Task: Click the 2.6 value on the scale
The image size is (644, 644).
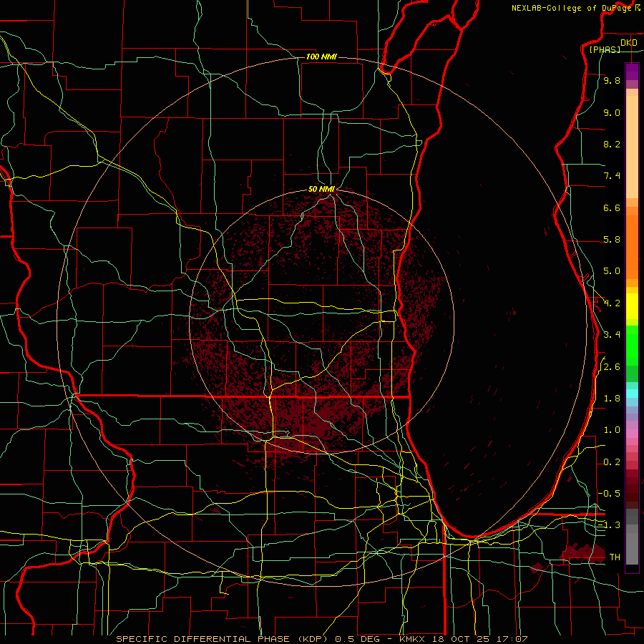Action: [612, 367]
